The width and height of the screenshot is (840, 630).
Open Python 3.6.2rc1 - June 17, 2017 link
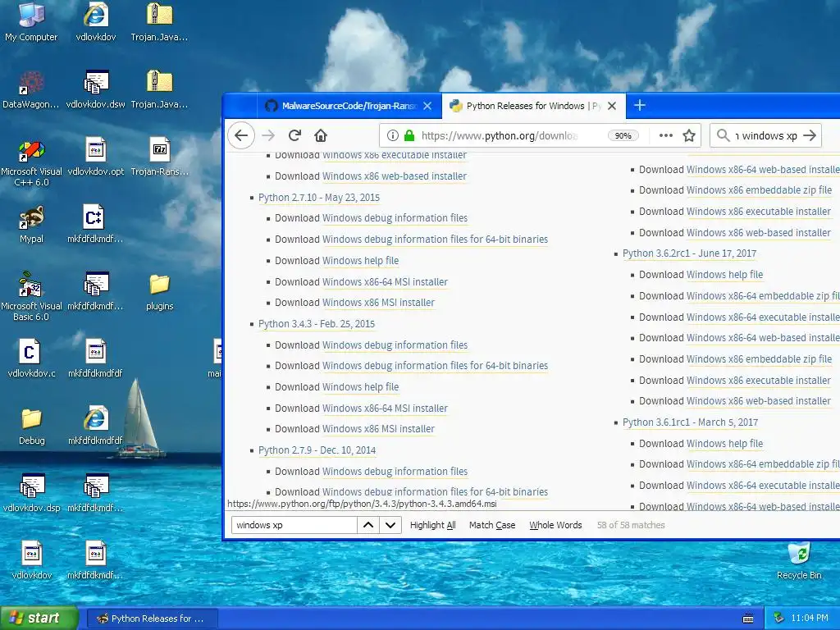(689, 253)
